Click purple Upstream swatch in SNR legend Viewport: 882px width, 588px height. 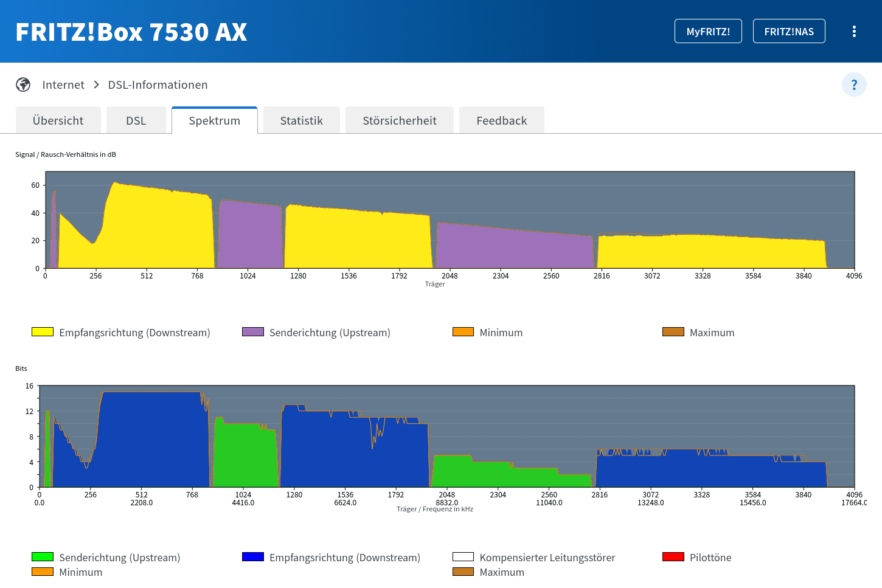(x=253, y=332)
